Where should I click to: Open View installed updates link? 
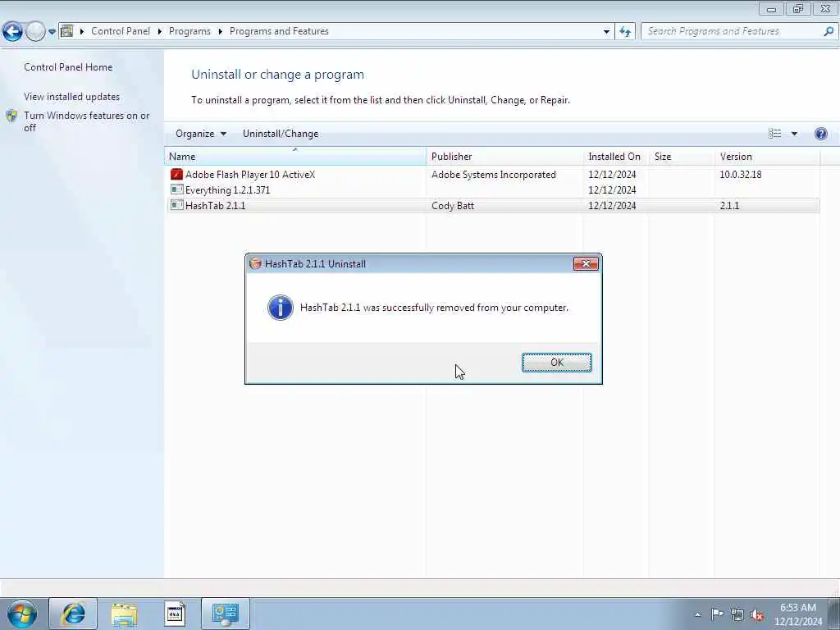(72, 97)
